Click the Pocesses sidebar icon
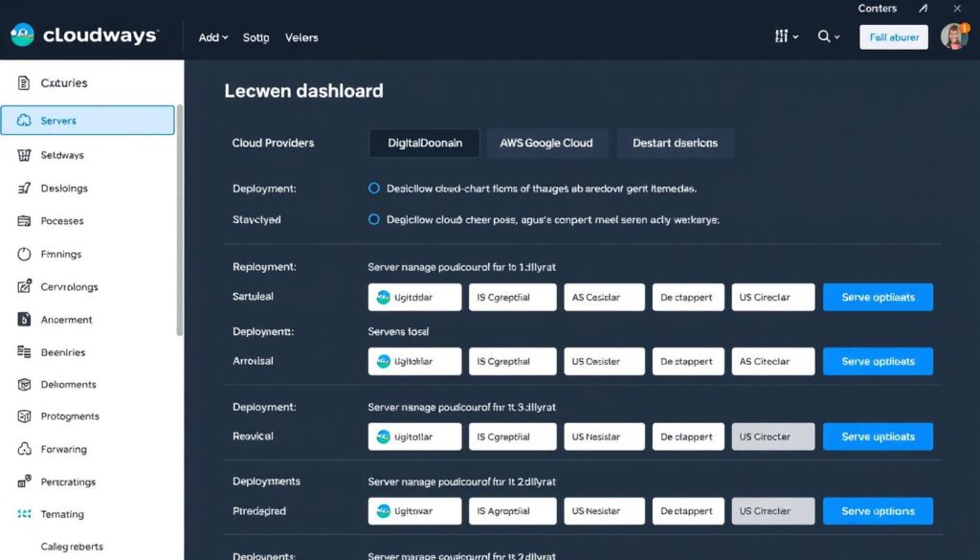This screenshot has width=980, height=560. pos(24,221)
